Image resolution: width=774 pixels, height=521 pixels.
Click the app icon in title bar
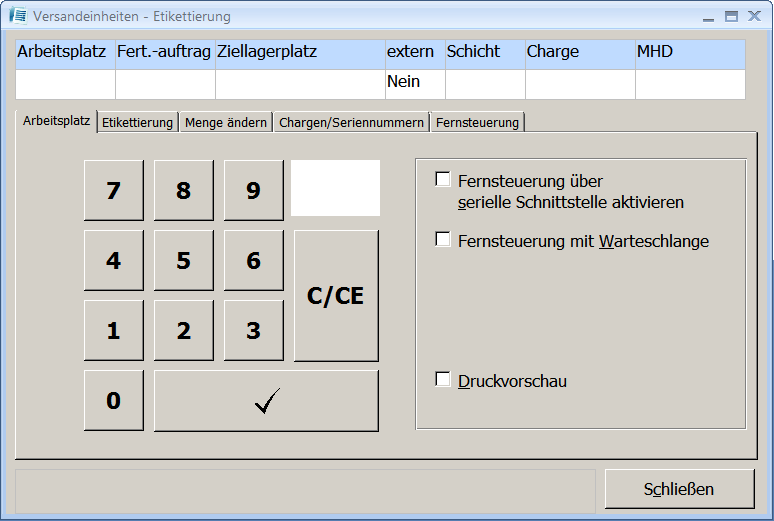click(17, 17)
